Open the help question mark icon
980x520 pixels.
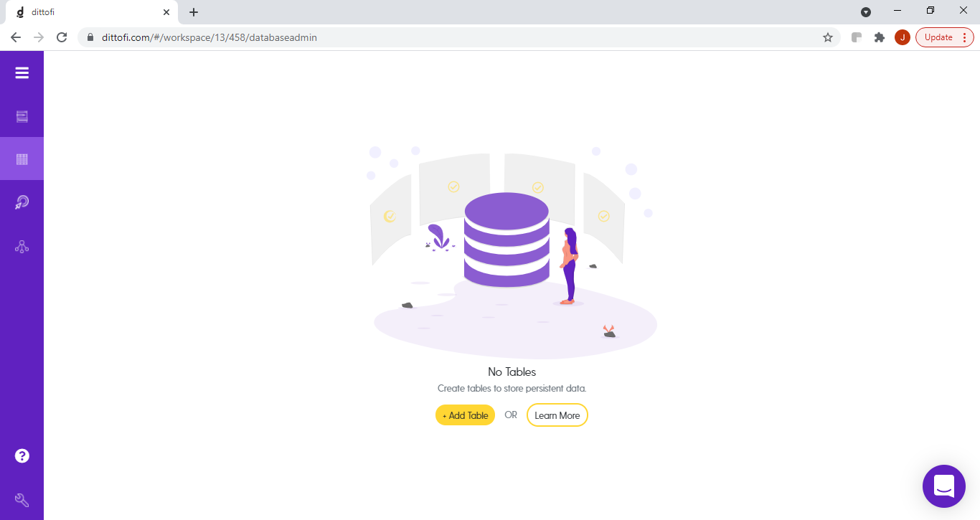pyautogui.click(x=22, y=456)
